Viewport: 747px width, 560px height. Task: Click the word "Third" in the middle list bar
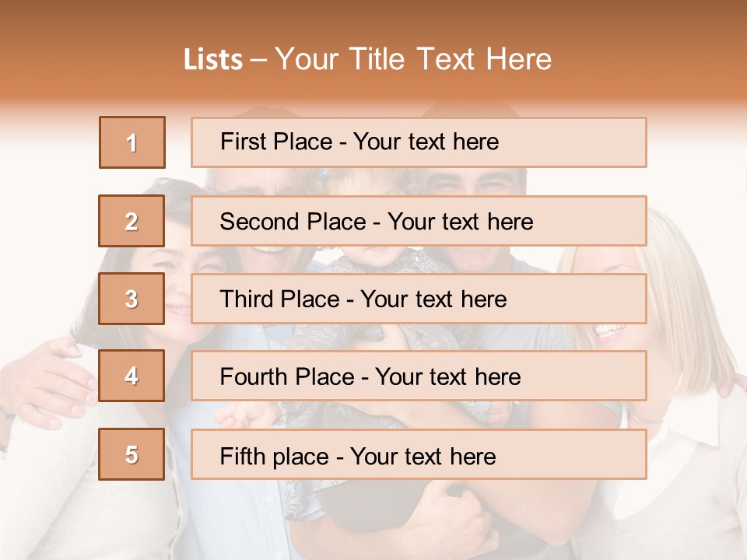point(244,299)
